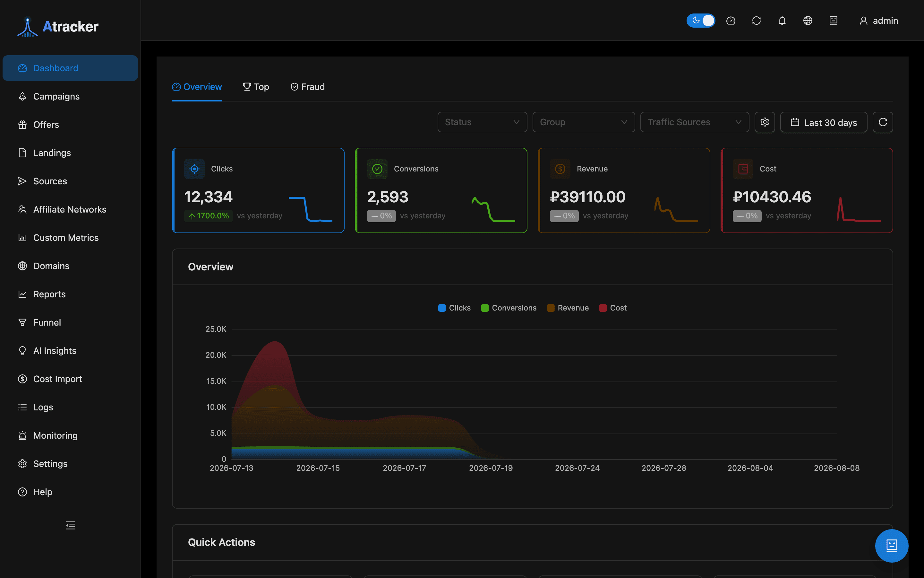
Task: Click the Logs list icon
Action: point(22,407)
